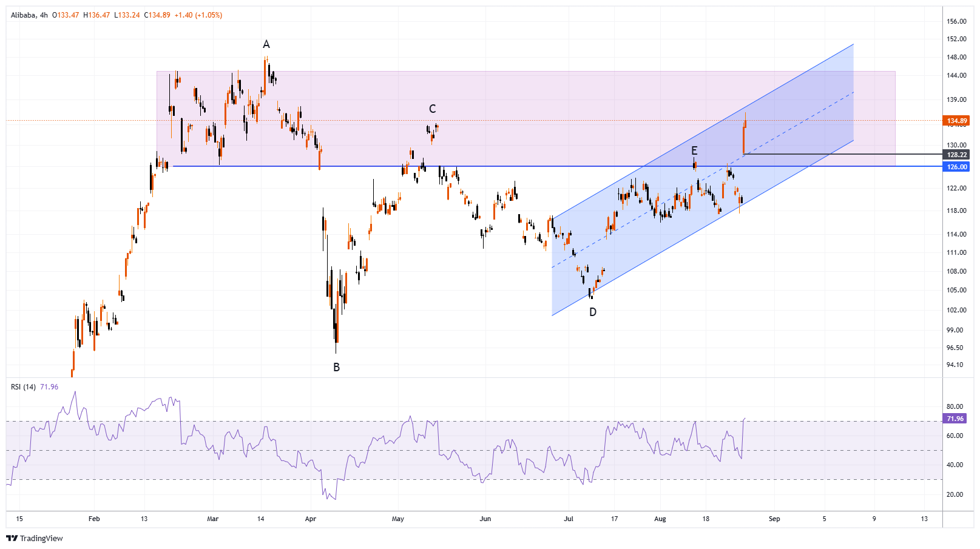Click the 118.00 price scale label
This screenshot has height=549, width=980.
(956, 211)
